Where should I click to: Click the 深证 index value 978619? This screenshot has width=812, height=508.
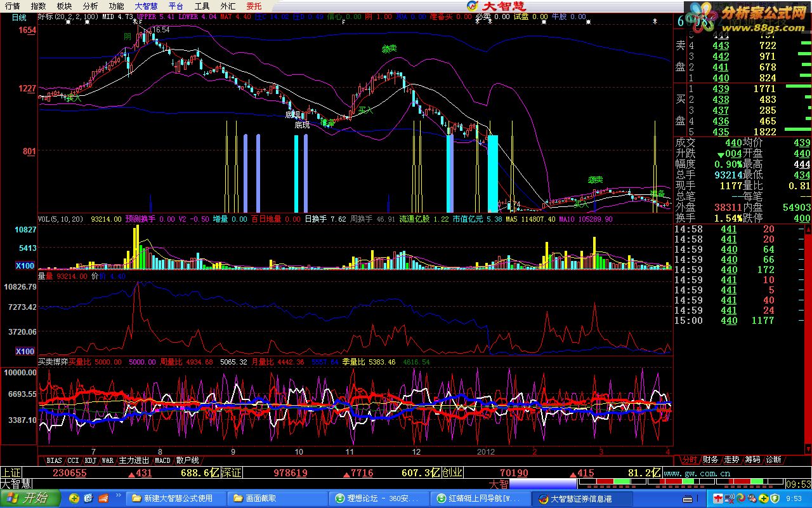[291, 473]
